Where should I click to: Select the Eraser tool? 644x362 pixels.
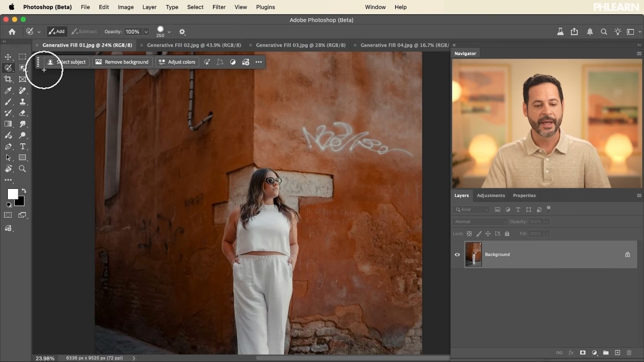pos(22,113)
